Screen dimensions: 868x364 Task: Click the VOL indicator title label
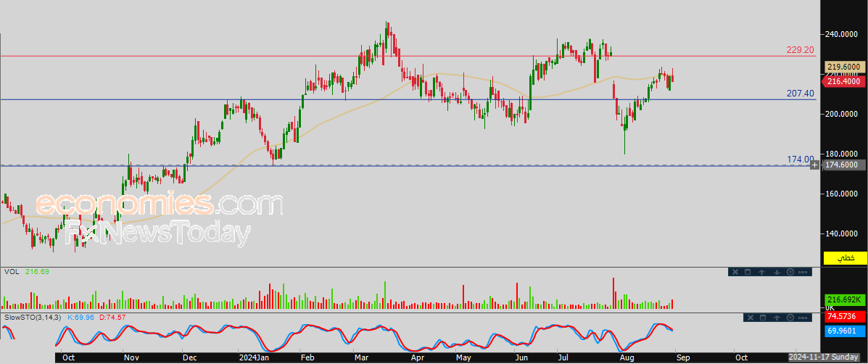pyautogui.click(x=11, y=272)
